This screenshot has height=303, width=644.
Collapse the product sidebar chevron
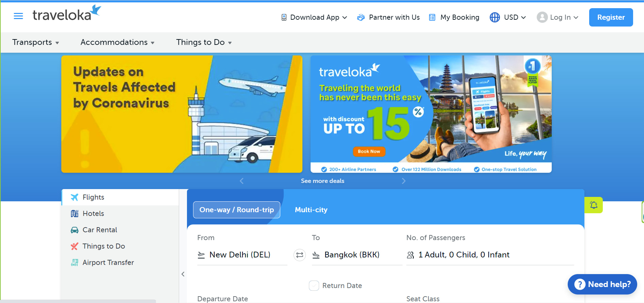click(183, 274)
